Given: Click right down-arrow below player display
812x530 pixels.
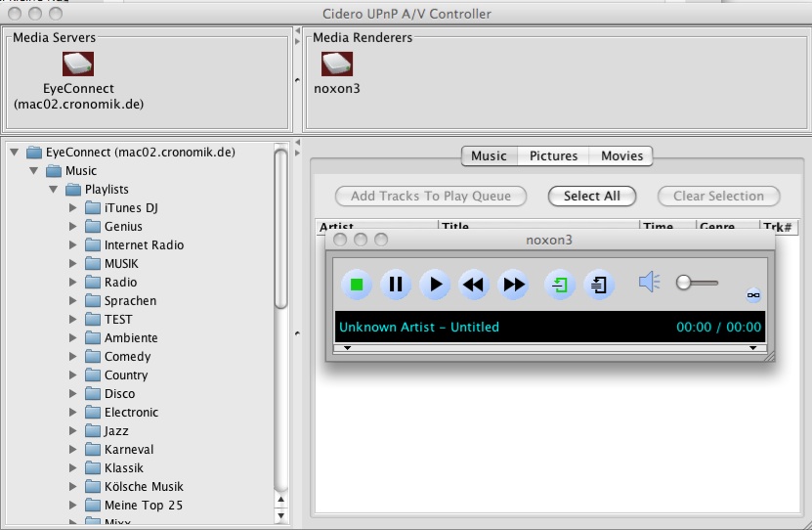Looking at the screenshot, I should (753, 348).
